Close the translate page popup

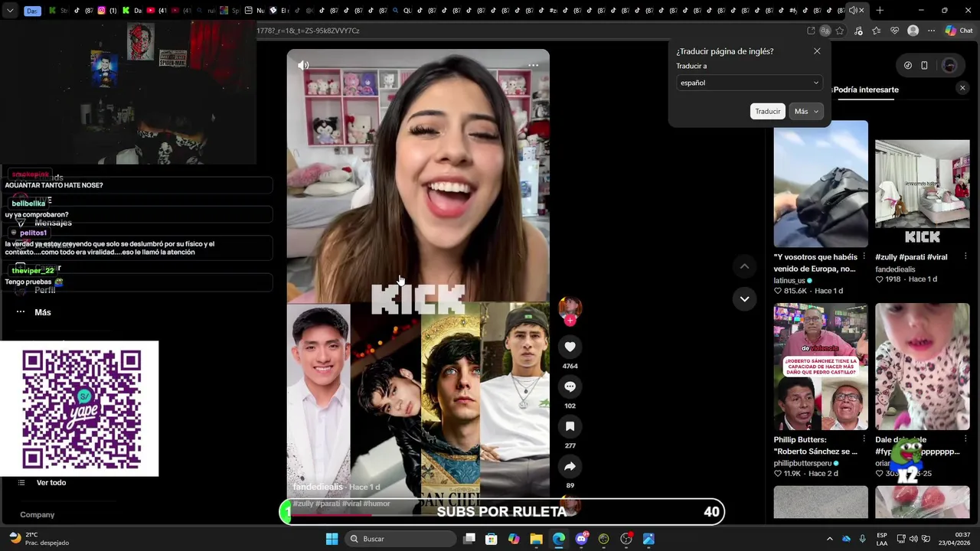[x=817, y=51]
